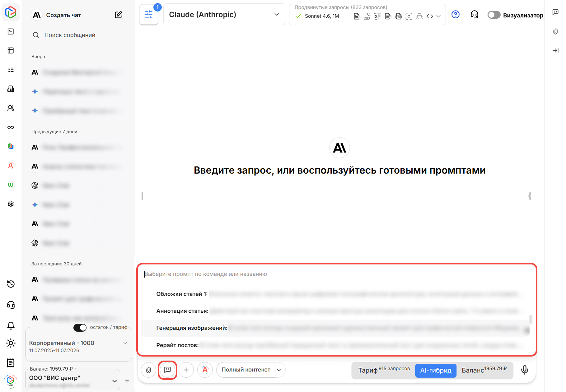This screenshot has width=566, height=392.
Task: Open the screenshot capture icon
Action: click(409, 16)
